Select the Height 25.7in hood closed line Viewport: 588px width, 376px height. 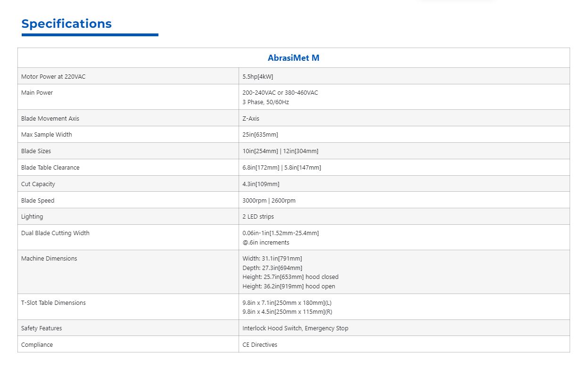(290, 277)
